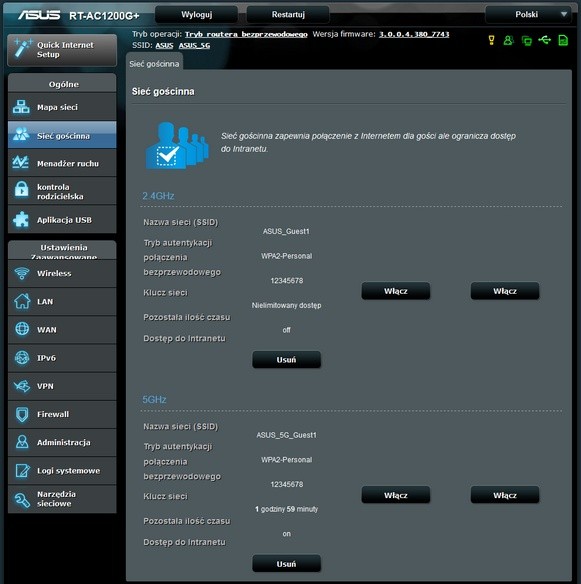This screenshot has width=581, height=584.
Task: Open Aplikacja USB section
Action: tap(62, 220)
